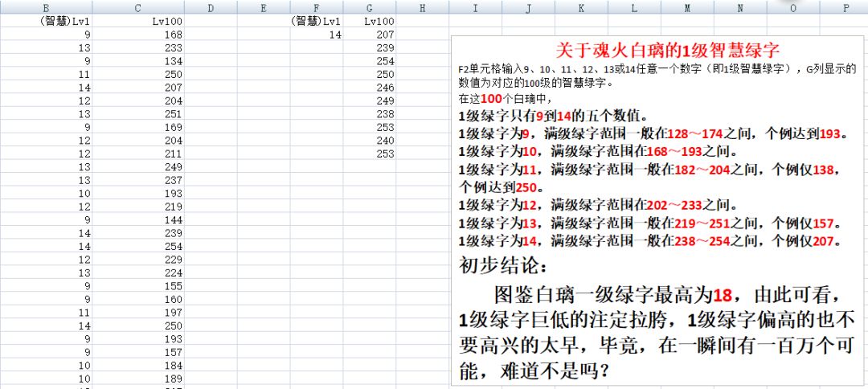Select Lv1 cell 11 beside 197 in column B
The image size is (868, 389).
pos(46,313)
